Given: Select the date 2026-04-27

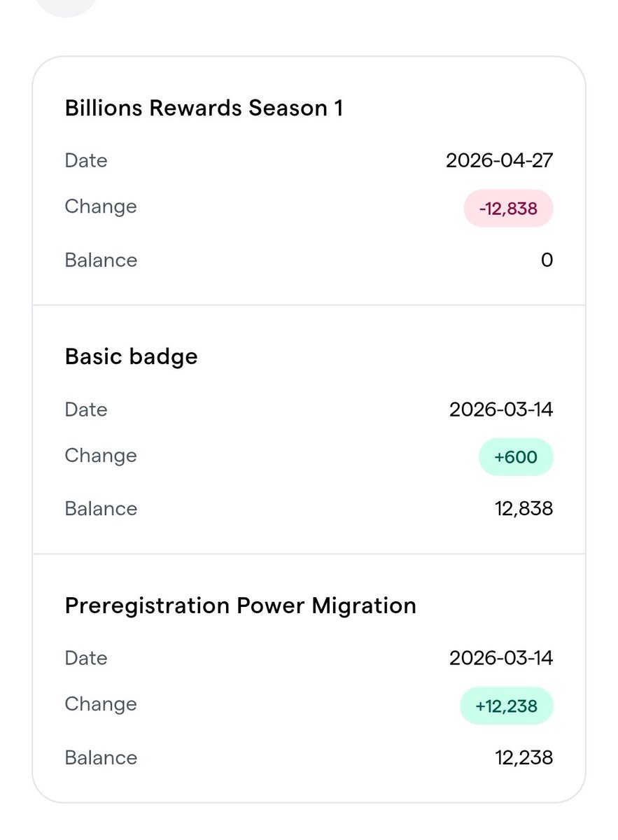Looking at the screenshot, I should (499, 161).
